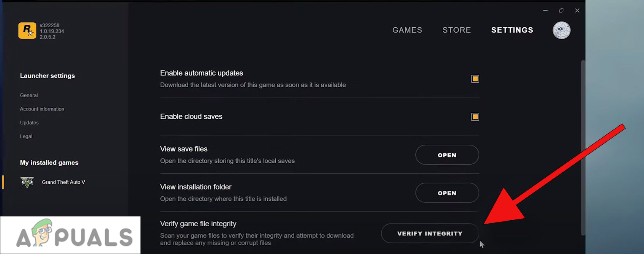Click the VERIFY INTEGRITY button

pos(429,233)
